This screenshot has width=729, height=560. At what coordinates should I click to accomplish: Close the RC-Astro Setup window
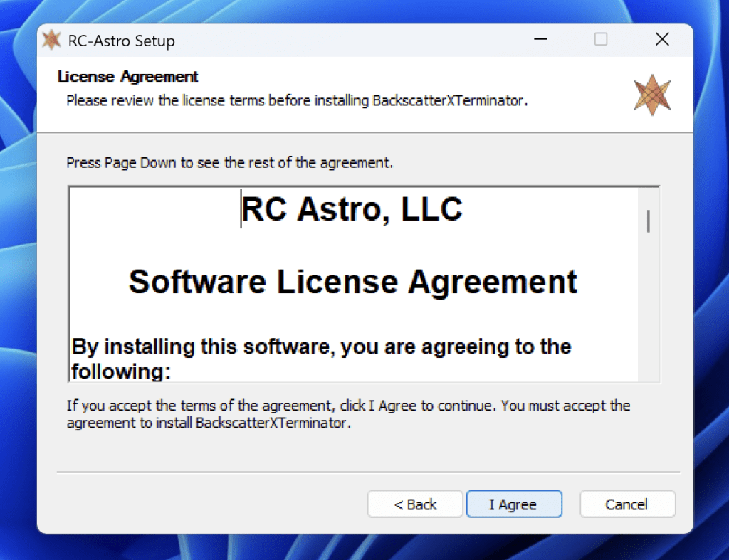click(662, 40)
